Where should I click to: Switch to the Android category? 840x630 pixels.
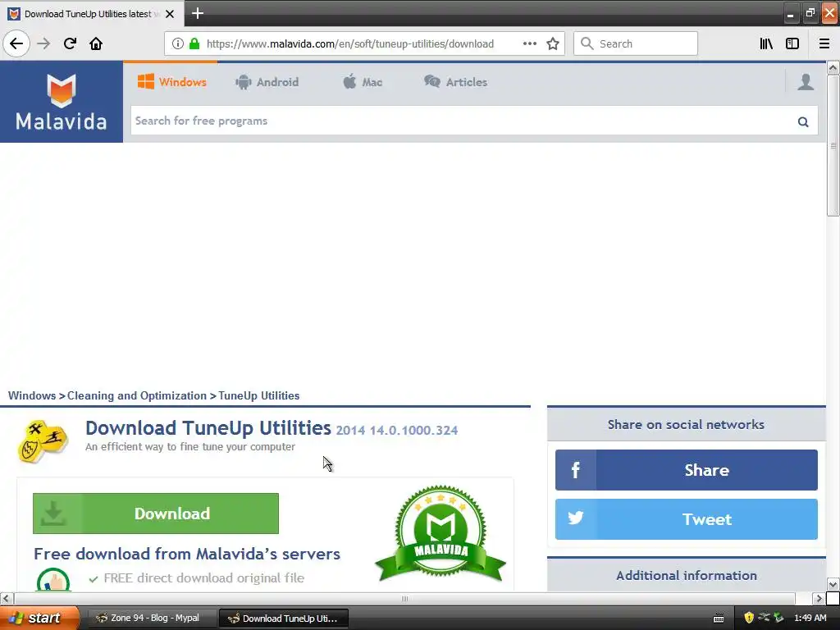tap(267, 82)
